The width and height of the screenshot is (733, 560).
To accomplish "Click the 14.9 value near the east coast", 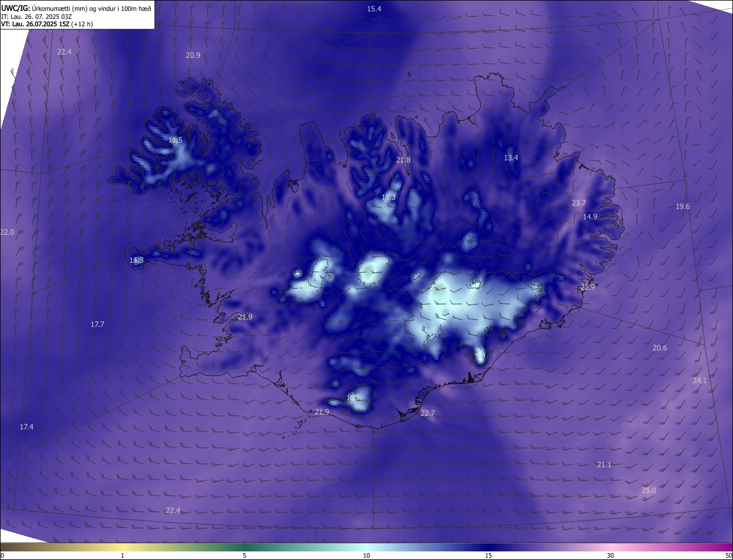I will tap(590, 217).
